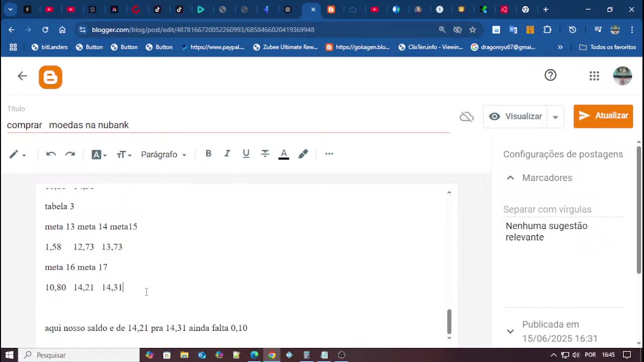Open the dragonryu67 gmail bookmark
This screenshot has height=362, width=644.
503,47
